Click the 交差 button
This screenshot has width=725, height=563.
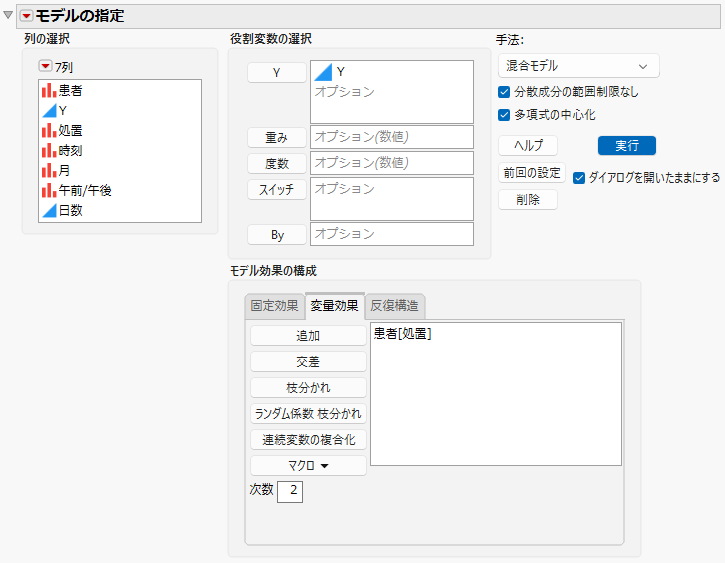(x=308, y=361)
